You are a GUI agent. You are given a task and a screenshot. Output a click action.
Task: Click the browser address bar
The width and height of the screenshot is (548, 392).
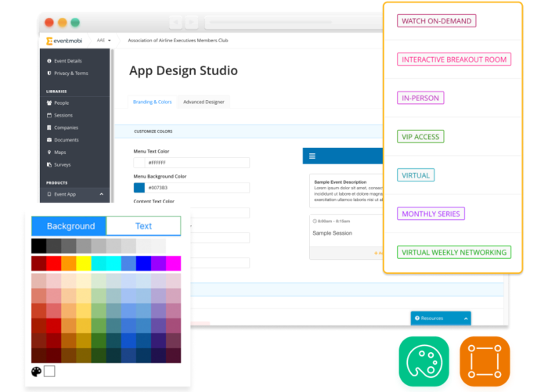pos(294,23)
